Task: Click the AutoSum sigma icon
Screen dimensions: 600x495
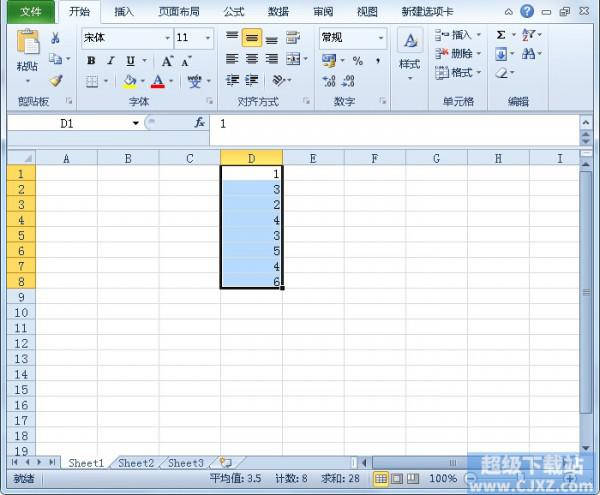Action: (x=501, y=35)
